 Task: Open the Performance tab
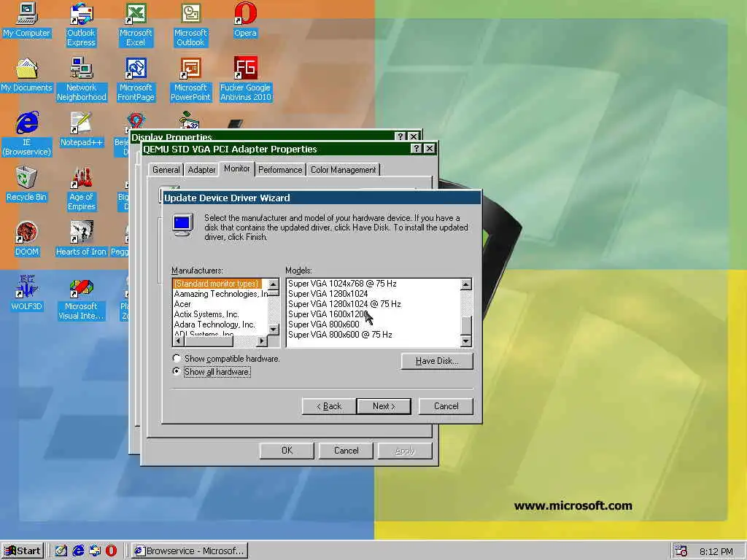pos(280,169)
